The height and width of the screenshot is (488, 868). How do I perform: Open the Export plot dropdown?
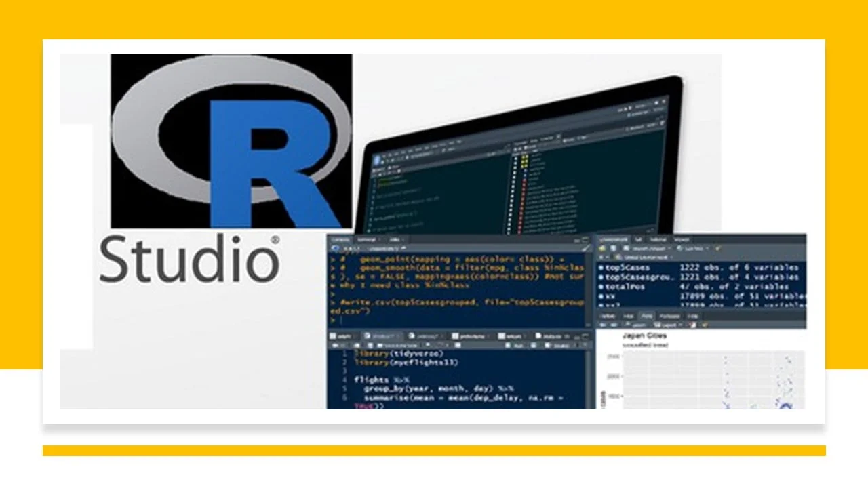[x=668, y=325]
